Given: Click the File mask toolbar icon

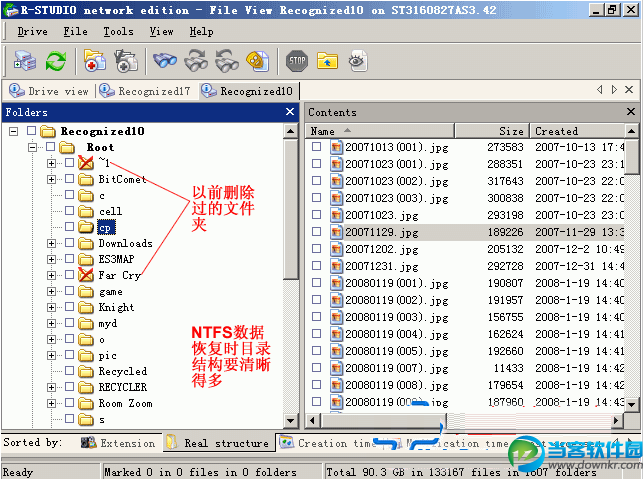Looking at the screenshot, I should pyautogui.click(x=258, y=61).
